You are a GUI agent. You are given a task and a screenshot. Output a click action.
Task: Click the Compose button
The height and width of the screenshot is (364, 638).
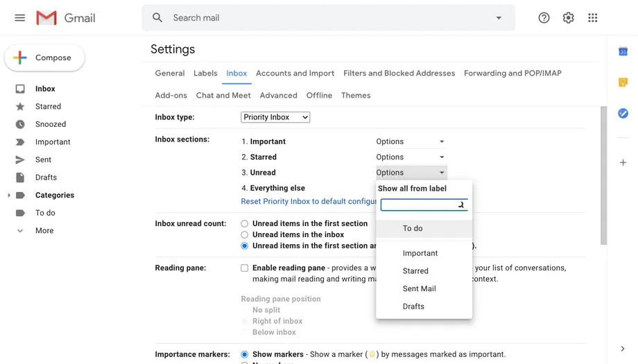(45, 58)
